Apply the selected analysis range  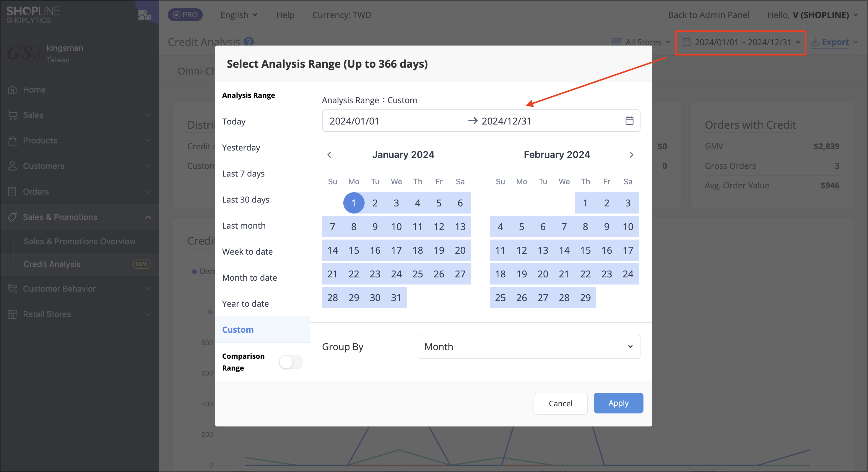point(618,403)
